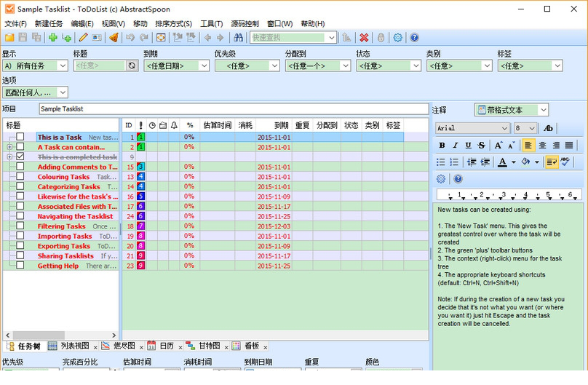The image size is (588, 385).
Task: Tick checkbox for 'Getting Help'
Action: (x=20, y=265)
